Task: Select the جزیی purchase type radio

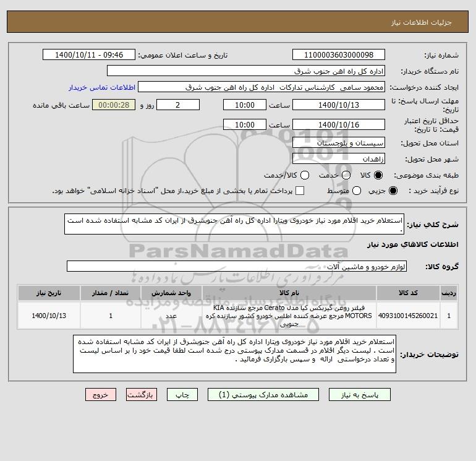Action: click(x=393, y=191)
